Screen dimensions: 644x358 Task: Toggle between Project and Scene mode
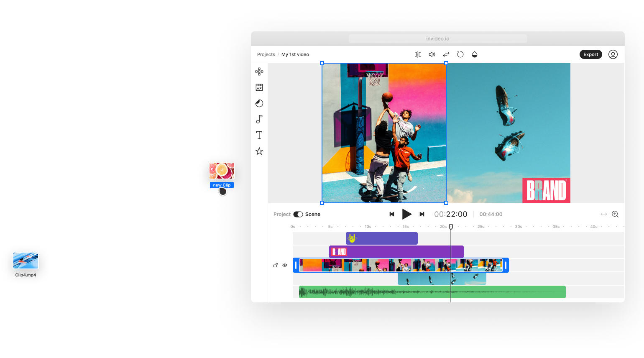point(298,214)
